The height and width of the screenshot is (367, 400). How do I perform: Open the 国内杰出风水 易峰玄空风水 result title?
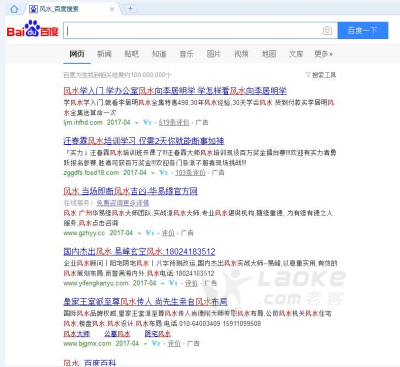[x=139, y=252]
